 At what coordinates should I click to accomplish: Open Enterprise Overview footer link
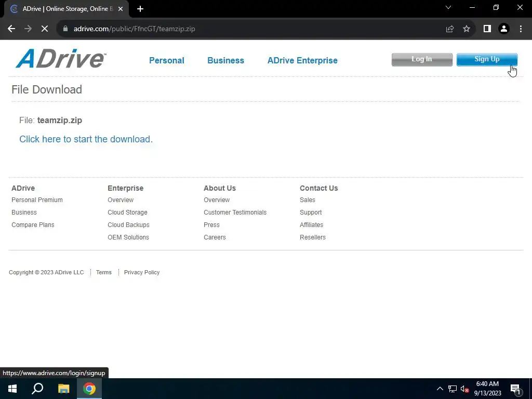pyautogui.click(x=121, y=200)
